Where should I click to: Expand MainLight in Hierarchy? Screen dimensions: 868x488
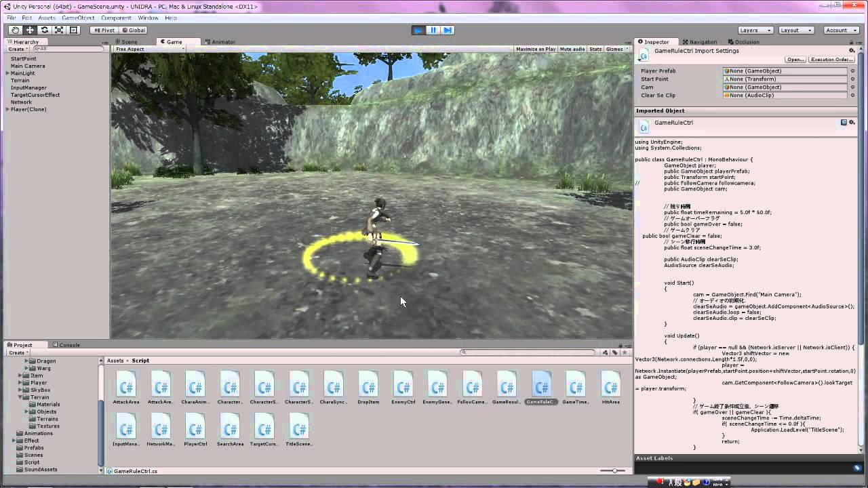(7, 73)
